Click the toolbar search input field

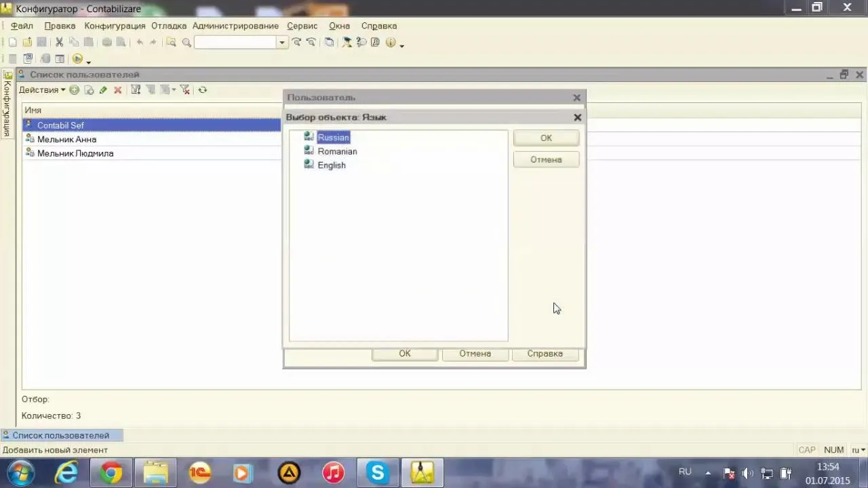235,42
